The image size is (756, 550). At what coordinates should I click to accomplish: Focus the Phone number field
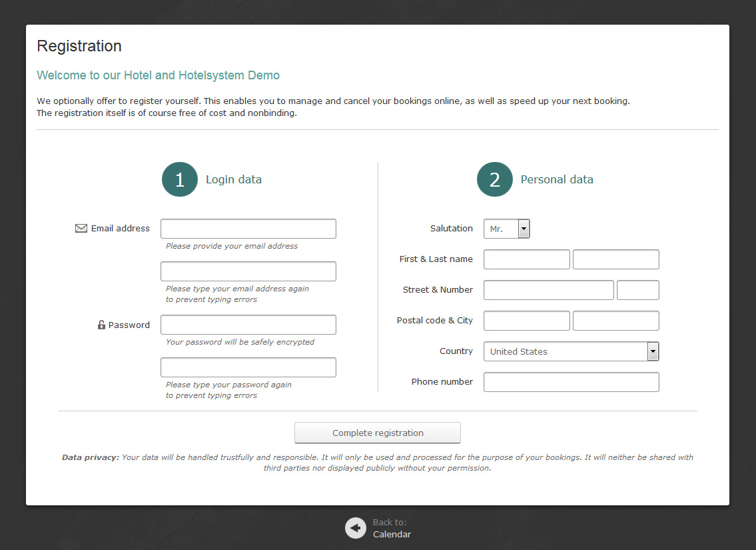point(571,382)
